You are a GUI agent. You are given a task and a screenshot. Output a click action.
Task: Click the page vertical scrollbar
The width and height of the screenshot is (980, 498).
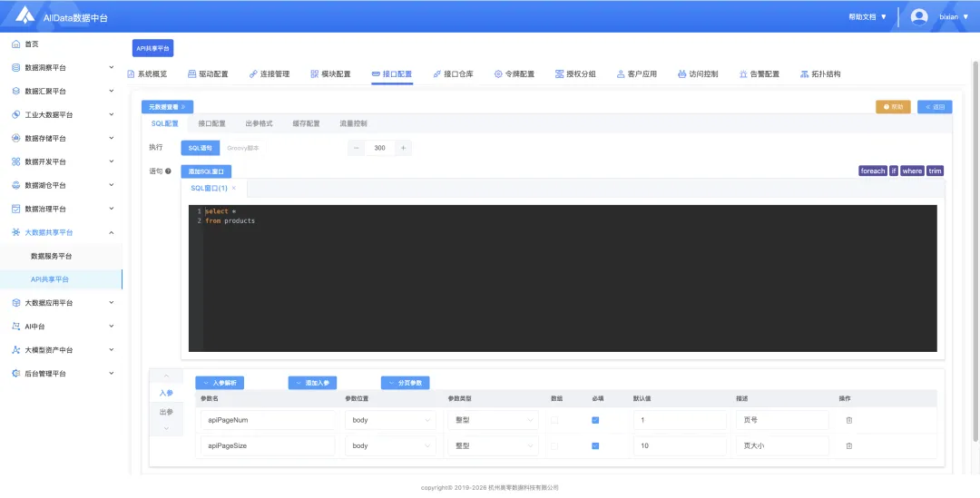[975, 250]
